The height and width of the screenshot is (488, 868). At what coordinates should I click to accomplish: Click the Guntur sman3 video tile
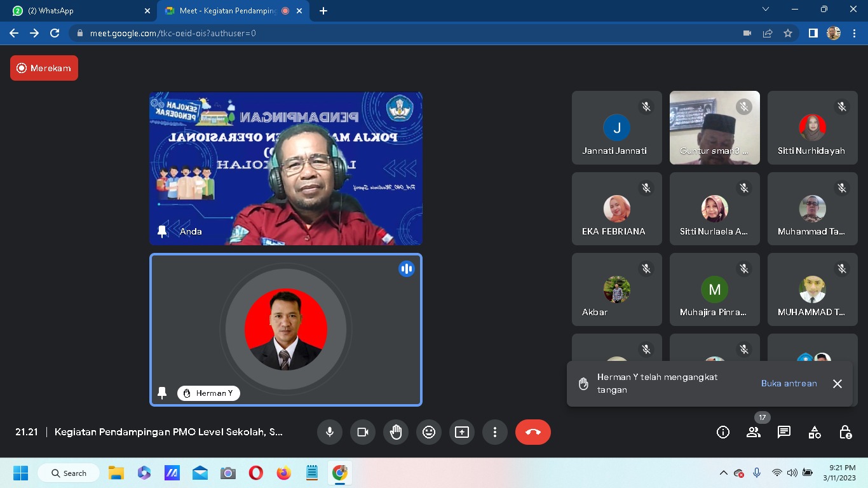click(x=714, y=128)
